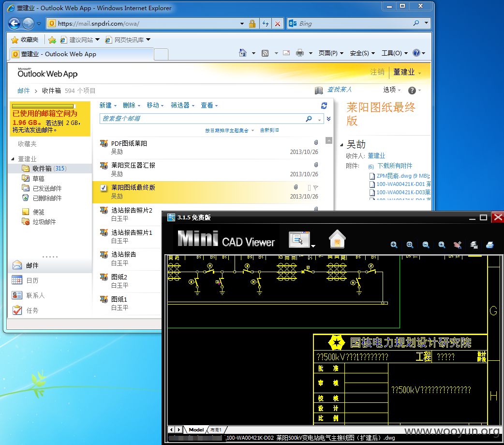The height and width of the screenshot is (445, 504).
Task: Click the flag icon on 莱阳图纸最终版 message
Action: [x=316, y=187]
